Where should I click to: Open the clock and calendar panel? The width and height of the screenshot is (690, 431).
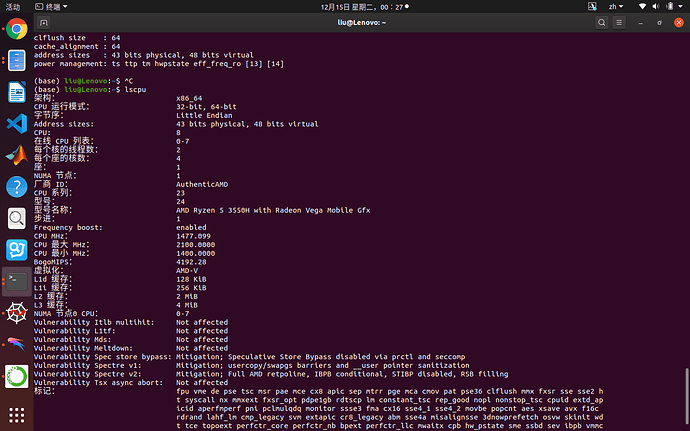[x=364, y=7]
